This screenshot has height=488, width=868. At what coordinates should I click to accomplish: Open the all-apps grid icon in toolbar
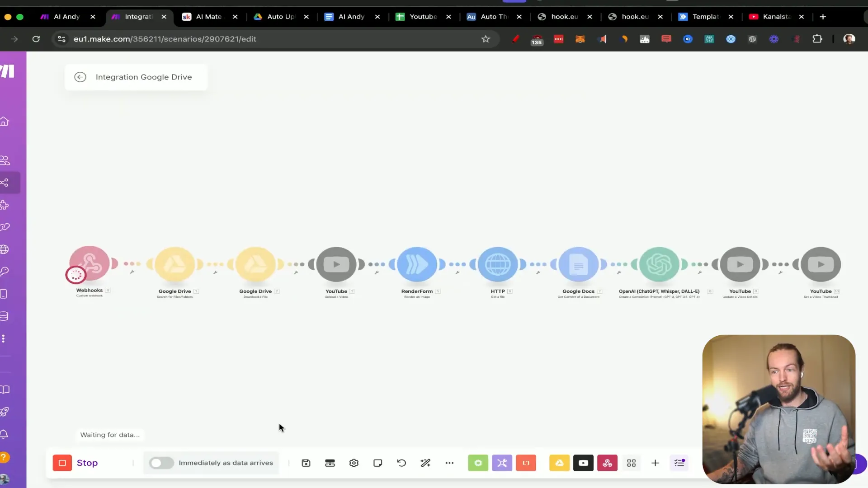click(631, 463)
